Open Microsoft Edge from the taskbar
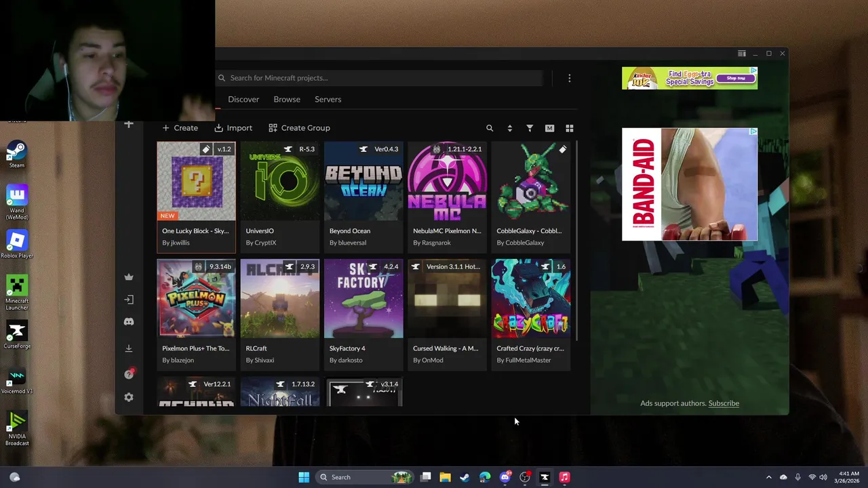The image size is (868, 488). [485, 477]
